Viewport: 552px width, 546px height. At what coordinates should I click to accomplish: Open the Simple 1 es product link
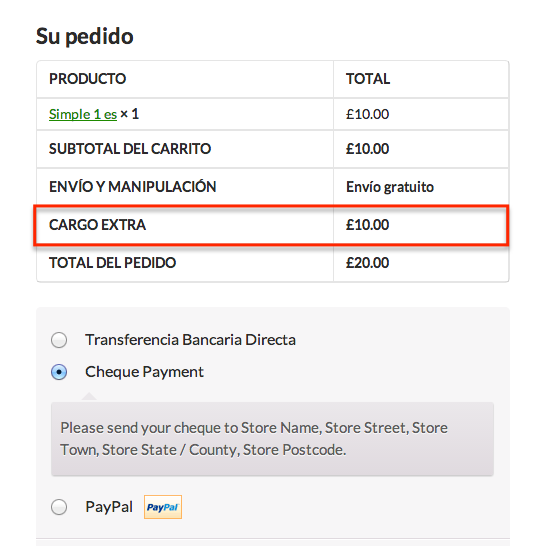pyautogui.click(x=83, y=114)
